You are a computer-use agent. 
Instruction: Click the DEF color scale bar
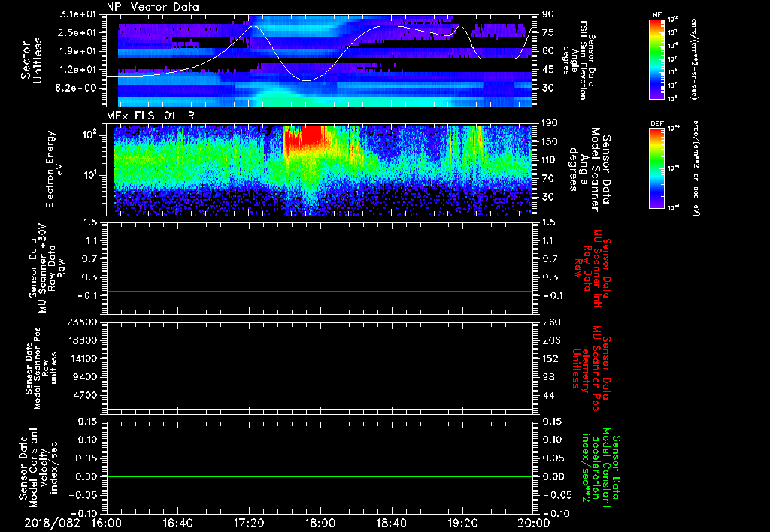(656, 168)
